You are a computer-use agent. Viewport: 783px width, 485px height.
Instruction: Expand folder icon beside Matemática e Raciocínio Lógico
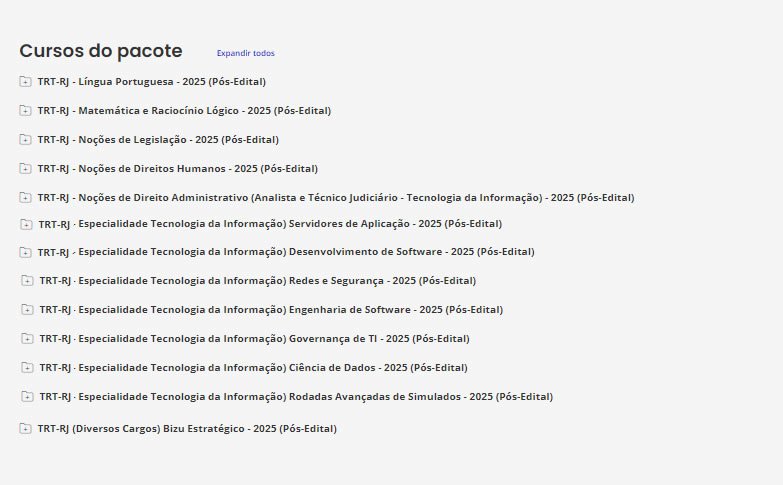[25, 111]
